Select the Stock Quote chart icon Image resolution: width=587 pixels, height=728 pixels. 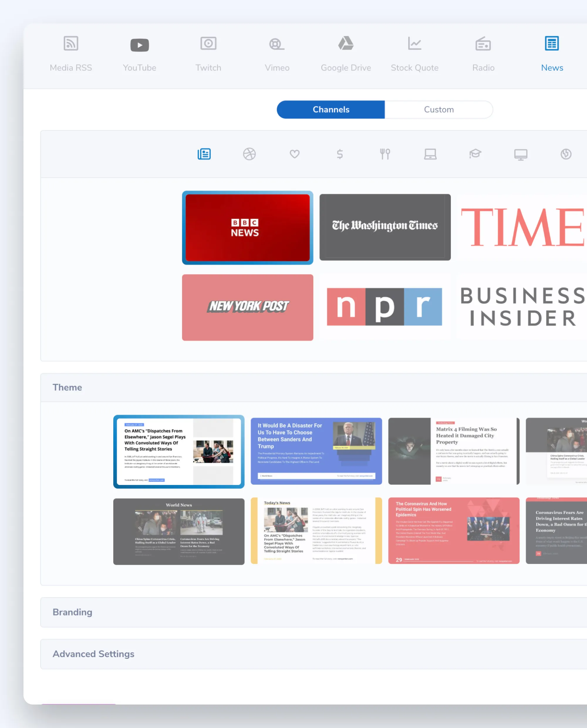[414, 44]
